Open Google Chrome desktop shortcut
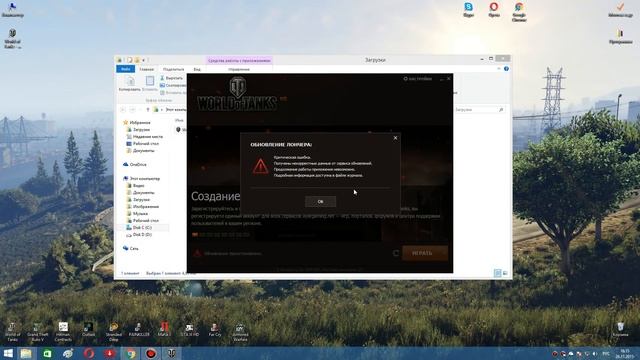The image size is (640, 360). click(519, 12)
